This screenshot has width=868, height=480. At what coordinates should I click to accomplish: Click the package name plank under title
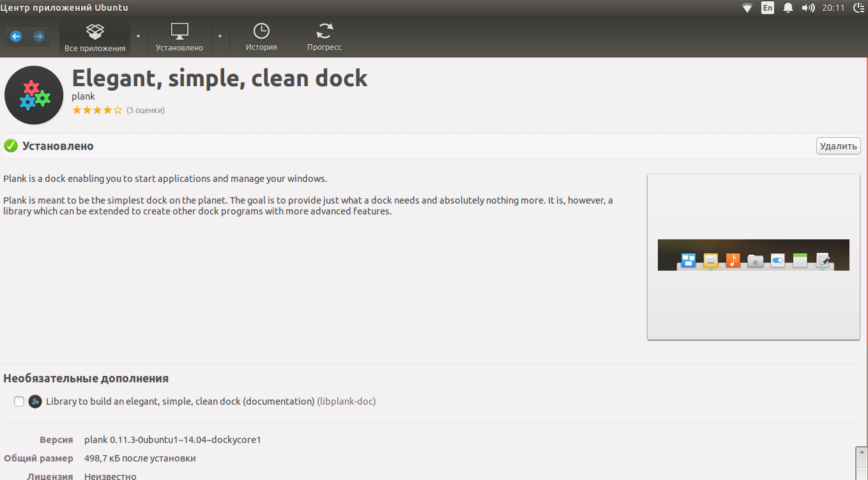83,96
